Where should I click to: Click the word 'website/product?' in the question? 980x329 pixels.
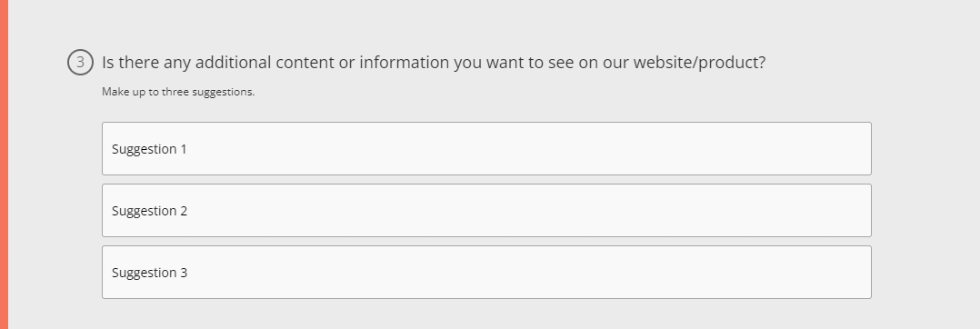pyautogui.click(x=699, y=63)
